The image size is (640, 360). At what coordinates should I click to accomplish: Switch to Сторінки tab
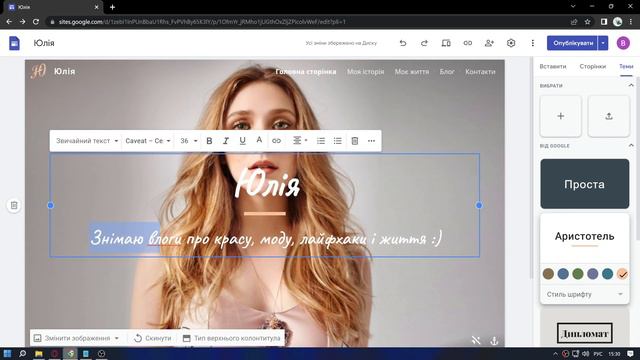[x=593, y=66]
